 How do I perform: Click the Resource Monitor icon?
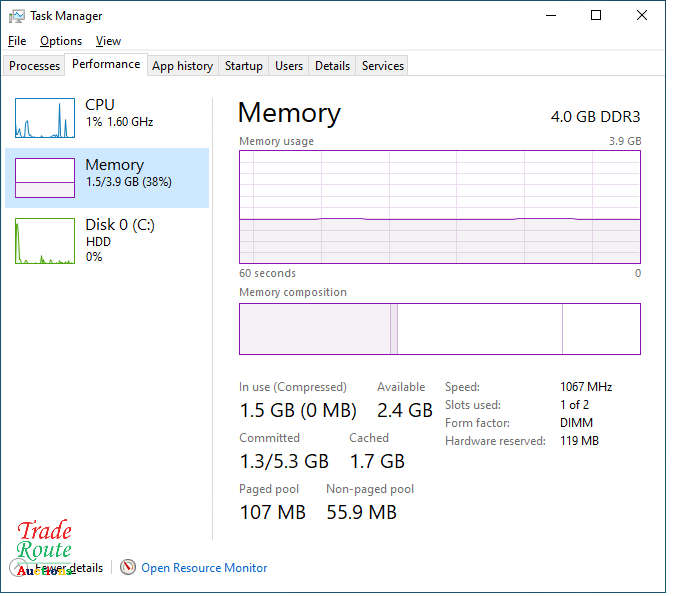tap(128, 568)
